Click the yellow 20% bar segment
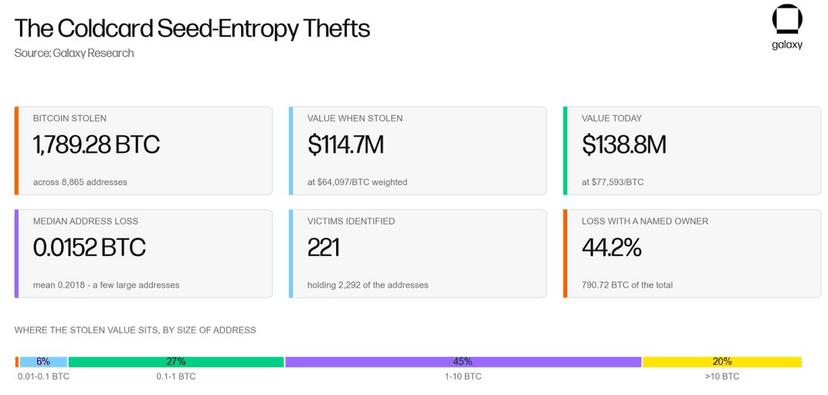This screenshot has height=395, width=828. (x=722, y=362)
